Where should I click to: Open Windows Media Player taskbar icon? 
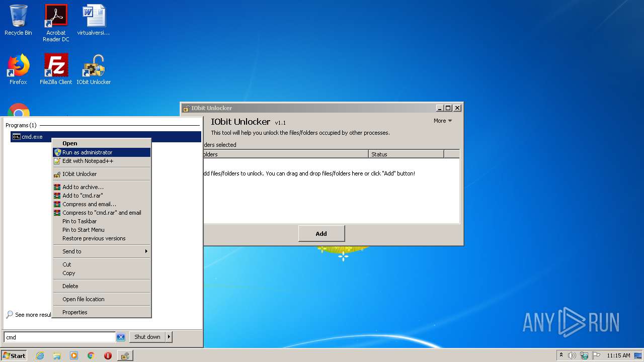pyautogui.click(x=74, y=355)
